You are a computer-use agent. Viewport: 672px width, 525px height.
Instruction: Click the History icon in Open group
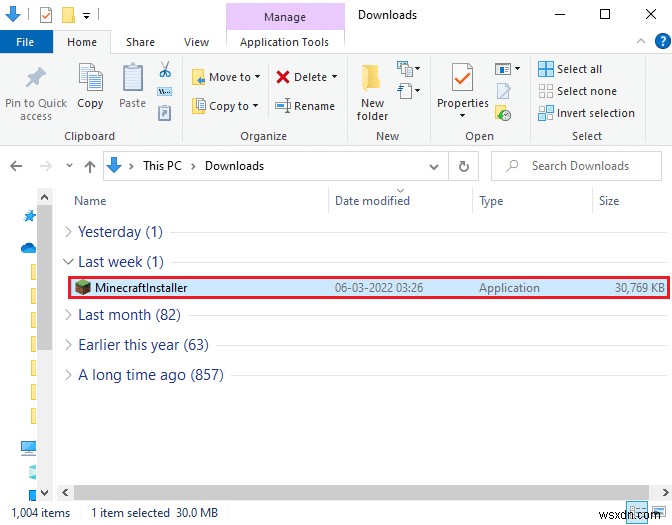click(503, 113)
